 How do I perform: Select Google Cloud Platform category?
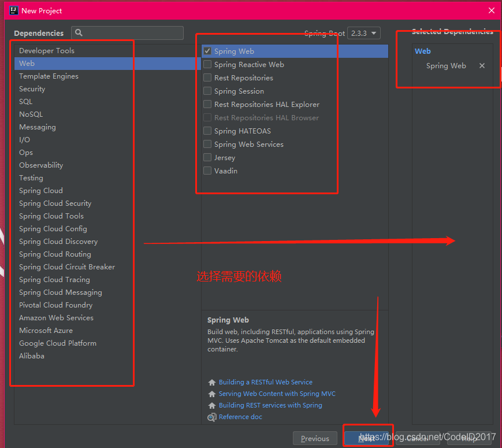click(x=107, y=343)
